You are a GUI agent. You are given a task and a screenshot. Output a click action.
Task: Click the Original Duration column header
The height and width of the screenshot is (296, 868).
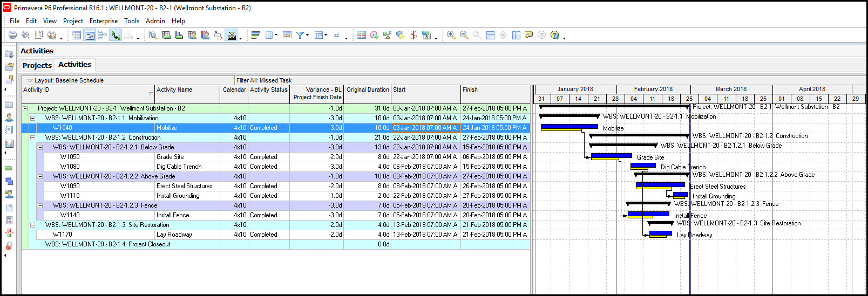click(x=368, y=94)
